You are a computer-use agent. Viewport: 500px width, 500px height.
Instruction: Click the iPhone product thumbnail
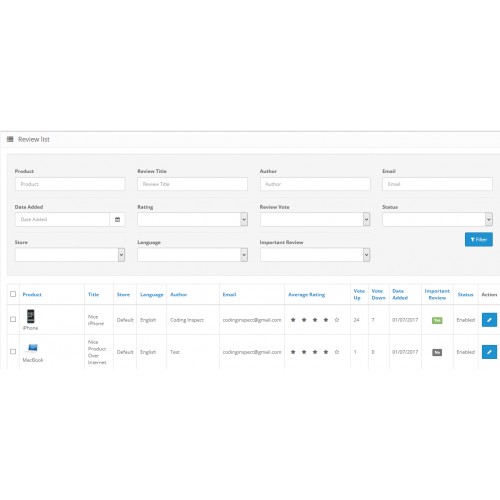[31, 316]
